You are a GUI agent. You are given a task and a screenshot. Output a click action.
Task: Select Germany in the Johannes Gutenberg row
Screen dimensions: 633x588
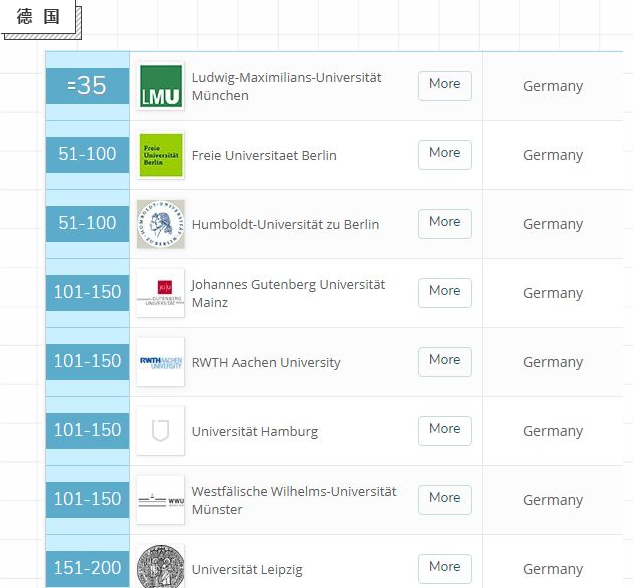coord(553,293)
